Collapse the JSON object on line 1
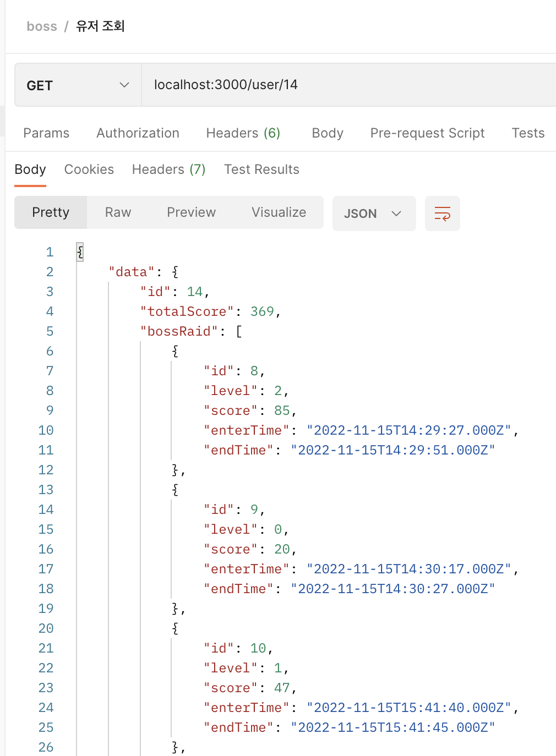This screenshot has width=556, height=756. tap(79, 251)
